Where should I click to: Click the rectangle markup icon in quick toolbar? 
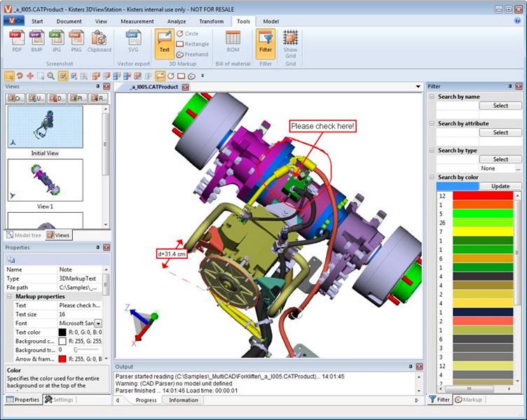pos(181,76)
